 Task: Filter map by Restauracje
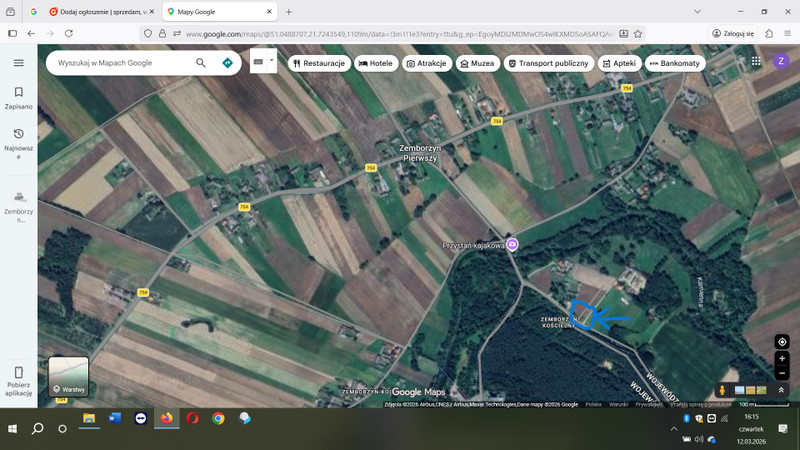[x=319, y=63]
